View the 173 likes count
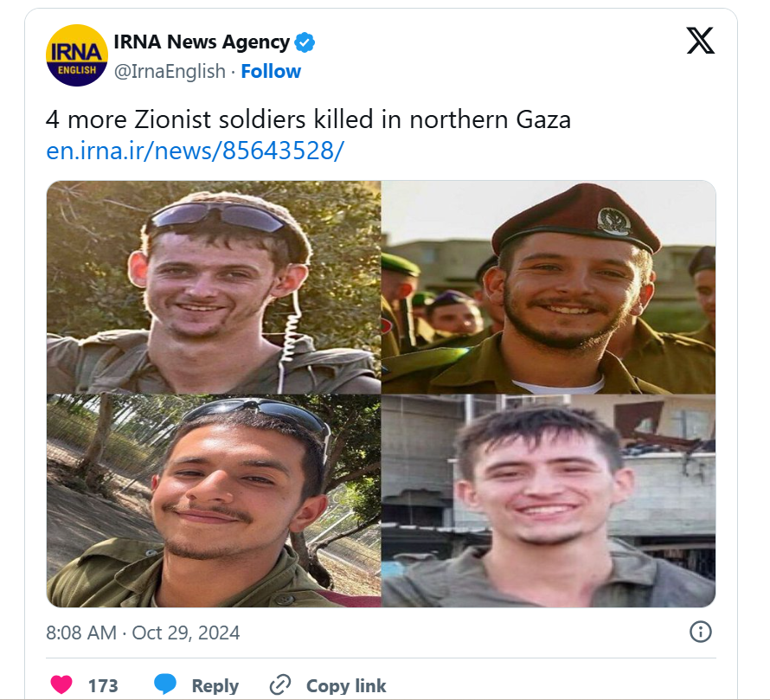The width and height of the screenshot is (770, 700). [x=103, y=686]
